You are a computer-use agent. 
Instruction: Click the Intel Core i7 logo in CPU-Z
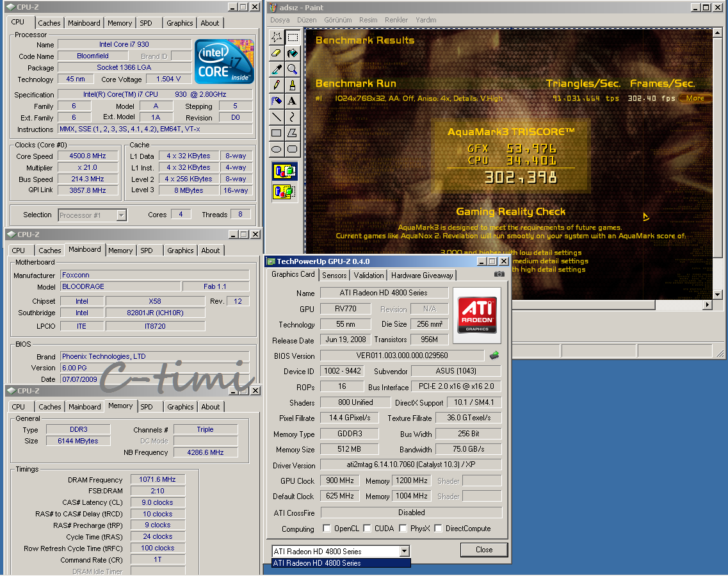click(x=224, y=62)
